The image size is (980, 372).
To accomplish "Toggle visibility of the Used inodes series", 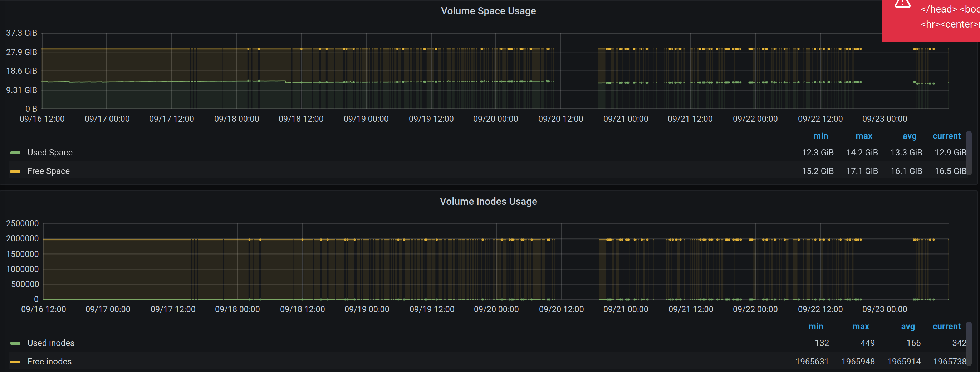I will click(50, 343).
